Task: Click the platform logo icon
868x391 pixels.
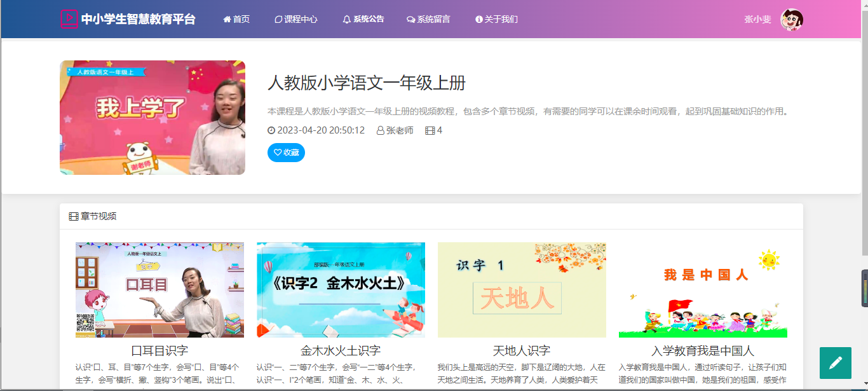Action: 69,19
